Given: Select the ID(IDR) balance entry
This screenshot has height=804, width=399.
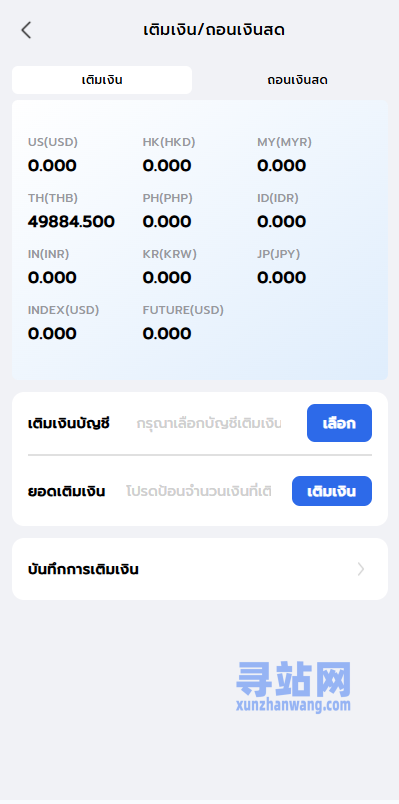Looking at the screenshot, I should coord(282,211).
